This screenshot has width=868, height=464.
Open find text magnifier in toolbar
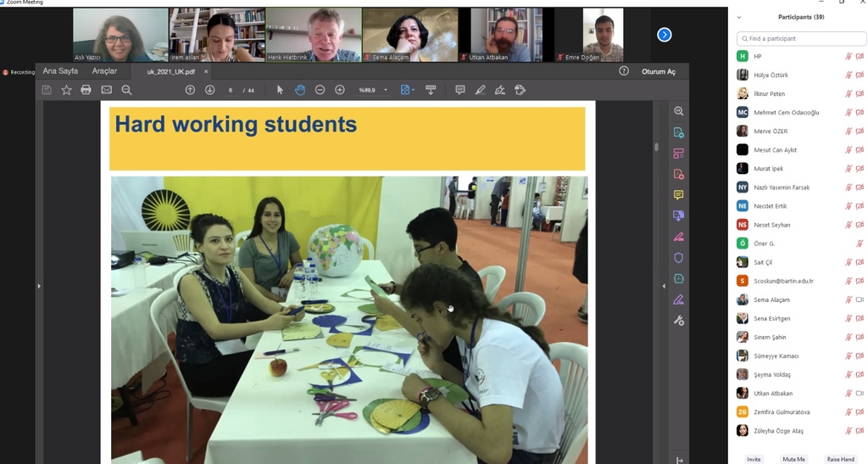[x=126, y=90]
